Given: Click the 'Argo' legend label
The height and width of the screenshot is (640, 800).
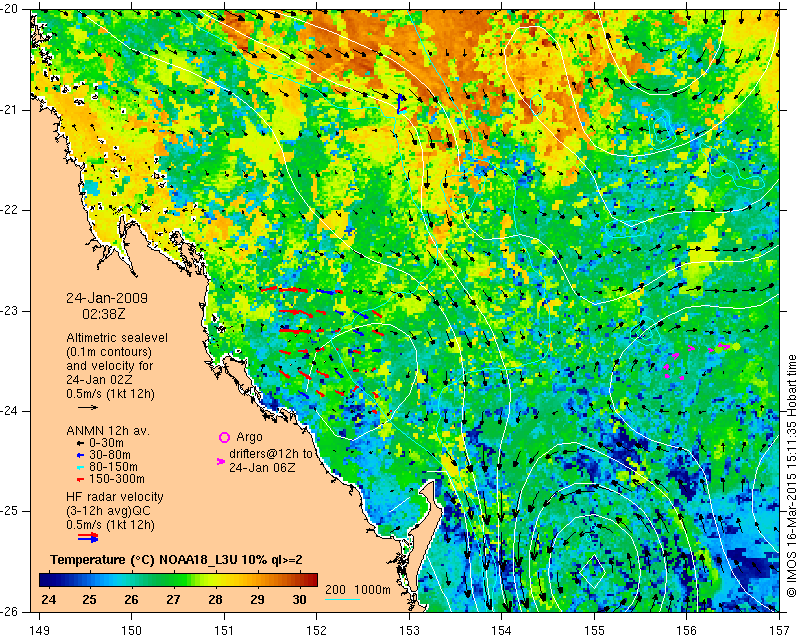Looking at the screenshot, I should click(249, 437).
